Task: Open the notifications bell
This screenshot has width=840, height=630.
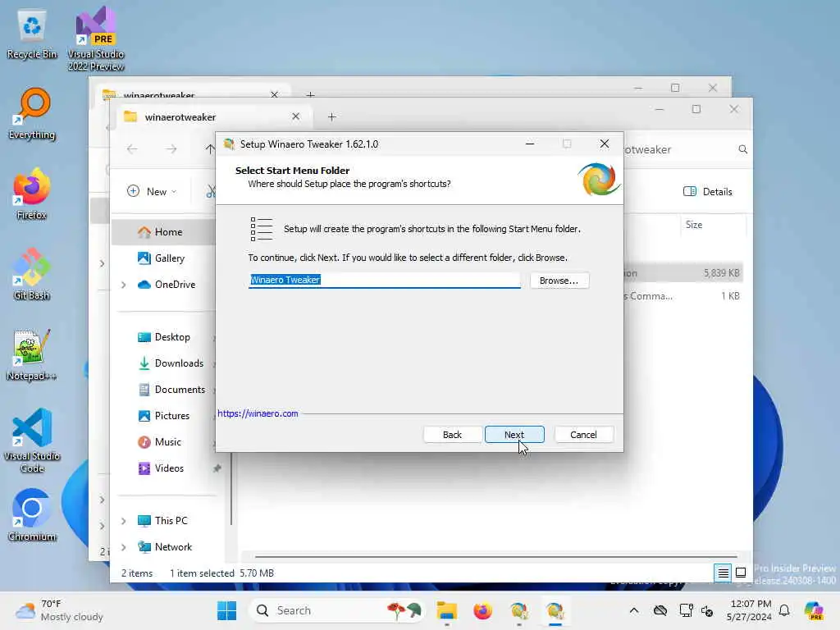Action: coord(784,610)
